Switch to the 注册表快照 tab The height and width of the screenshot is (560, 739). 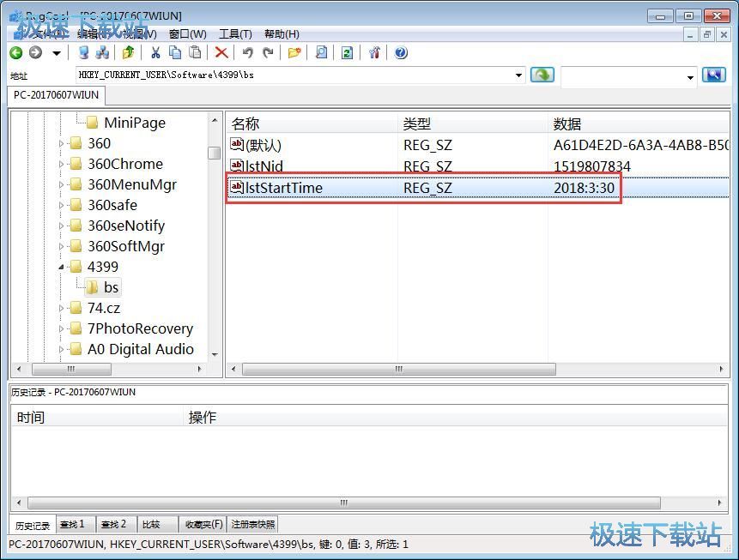pyautogui.click(x=253, y=524)
